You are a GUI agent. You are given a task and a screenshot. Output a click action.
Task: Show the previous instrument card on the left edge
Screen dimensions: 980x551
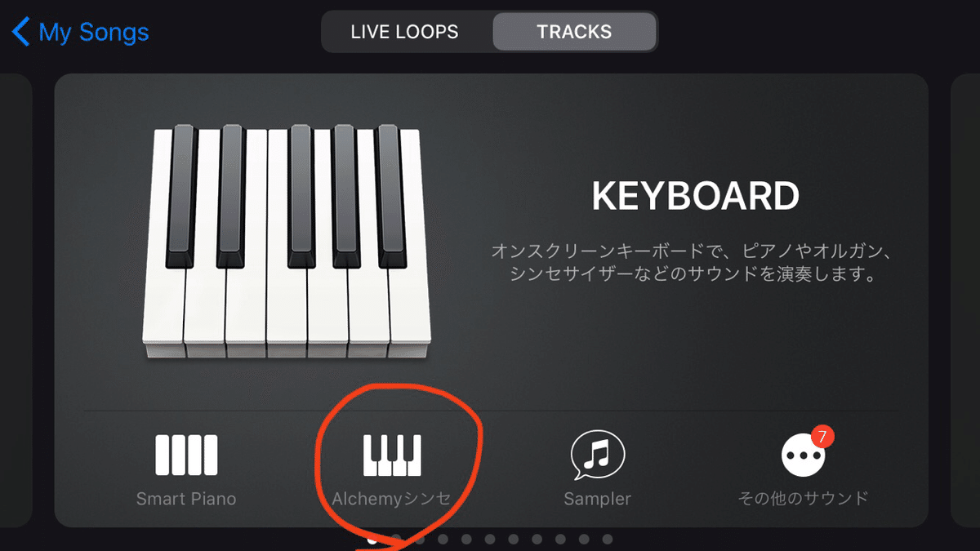16,300
